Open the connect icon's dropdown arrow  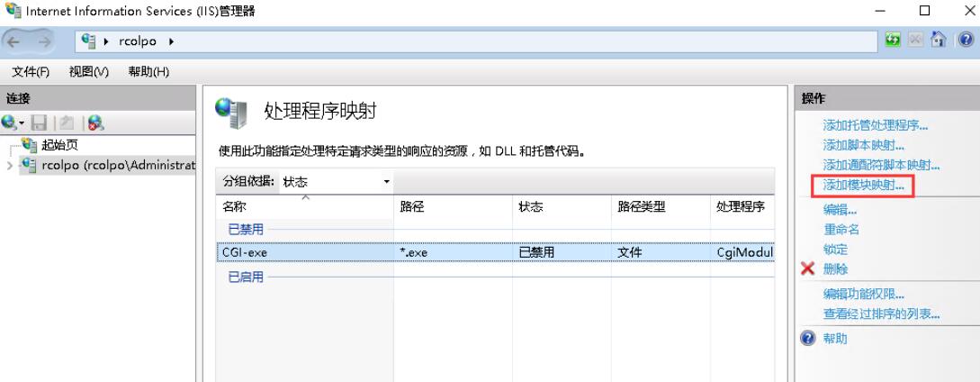pyautogui.click(x=22, y=123)
